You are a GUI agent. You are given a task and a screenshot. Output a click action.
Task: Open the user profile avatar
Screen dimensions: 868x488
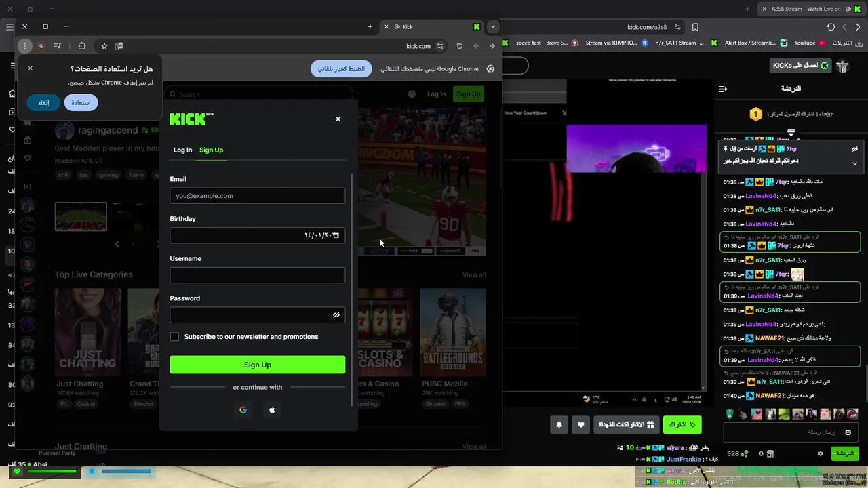pos(843,66)
